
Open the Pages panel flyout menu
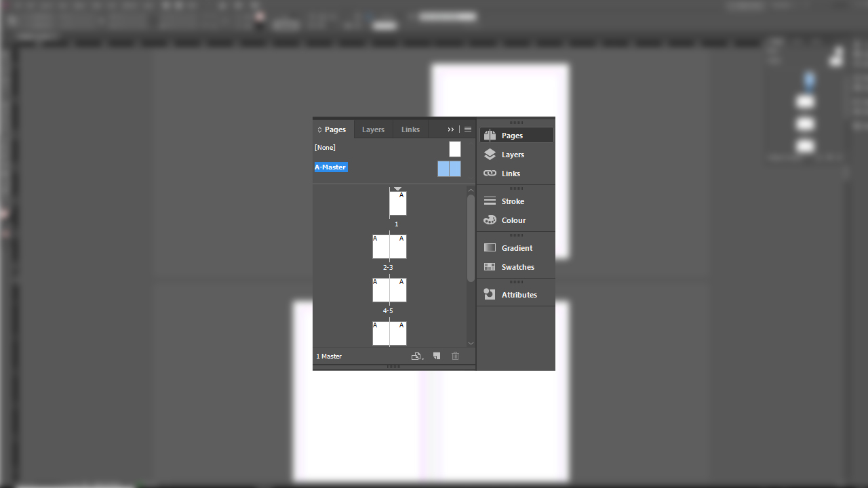coord(468,129)
